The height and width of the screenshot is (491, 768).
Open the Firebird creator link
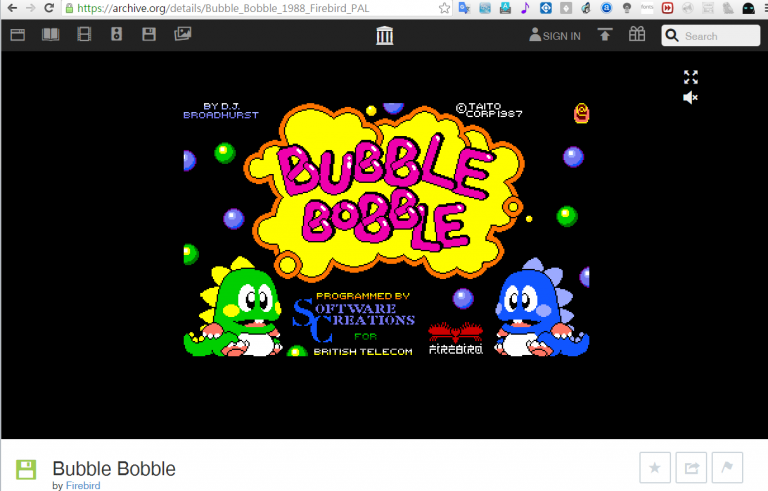click(83, 485)
